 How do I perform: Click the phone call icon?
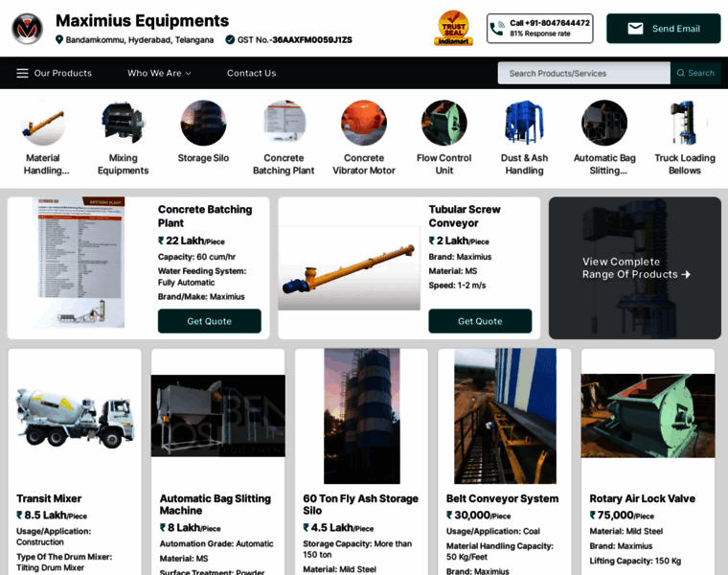coord(497,29)
